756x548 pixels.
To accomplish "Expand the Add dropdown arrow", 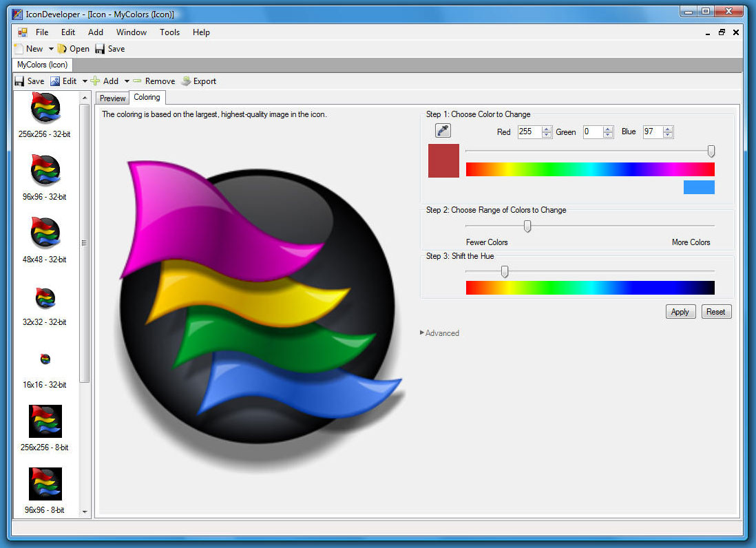I will click(x=127, y=81).
